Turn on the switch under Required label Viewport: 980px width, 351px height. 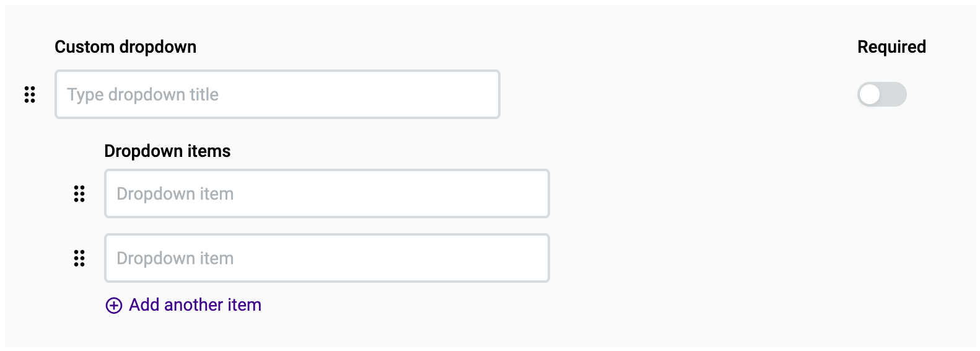point(882,94)
